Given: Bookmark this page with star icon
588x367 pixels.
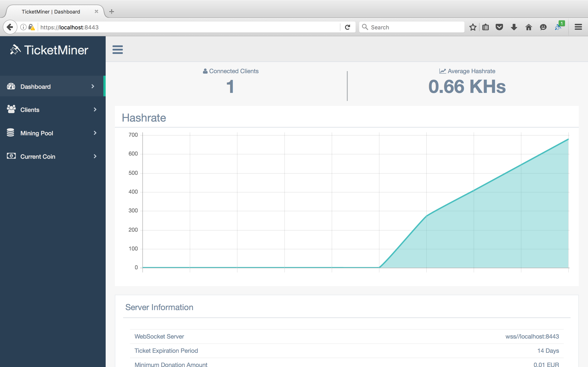Looking at the screenshot, I should (473, 27).
